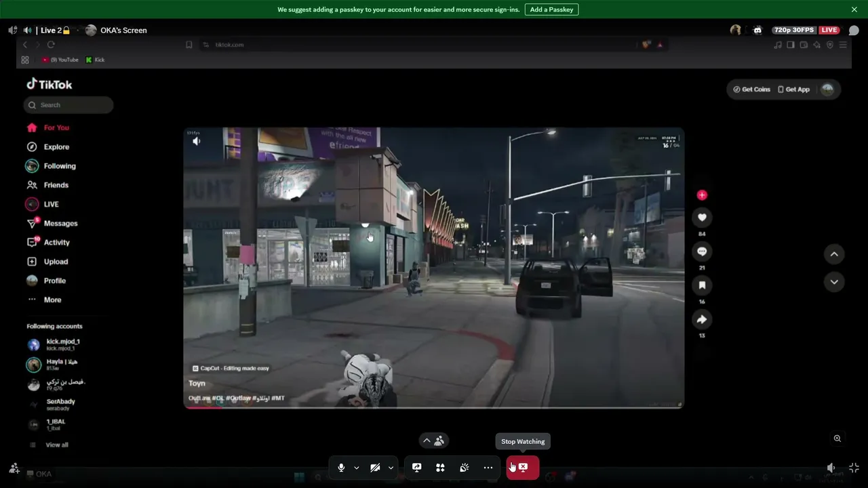Viewport: 868px width, 488px height.
Task: Open the profile avatar beside Get App
Action: coord(827,89)
